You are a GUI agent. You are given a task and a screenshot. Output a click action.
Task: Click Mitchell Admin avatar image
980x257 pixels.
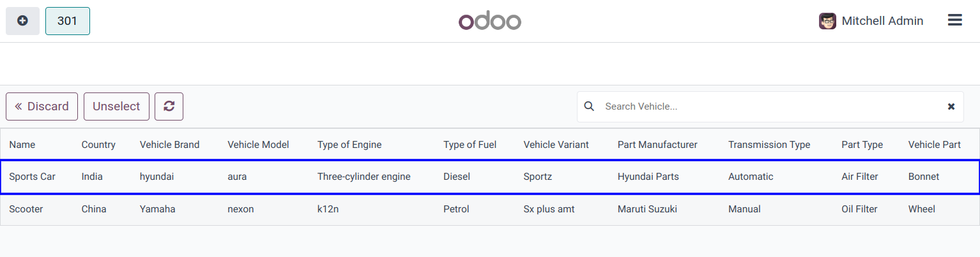point(827,21)
